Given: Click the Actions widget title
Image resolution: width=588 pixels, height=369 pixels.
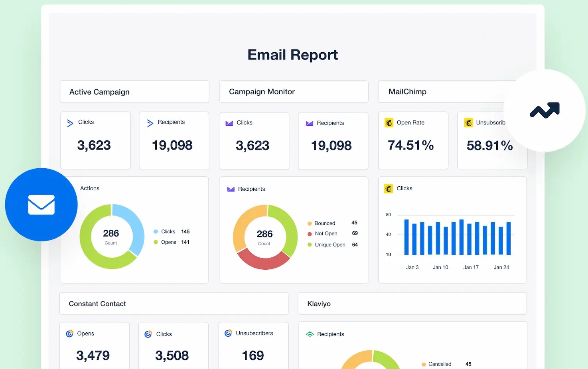Looking at the screenshot, I should coord(90,188).
